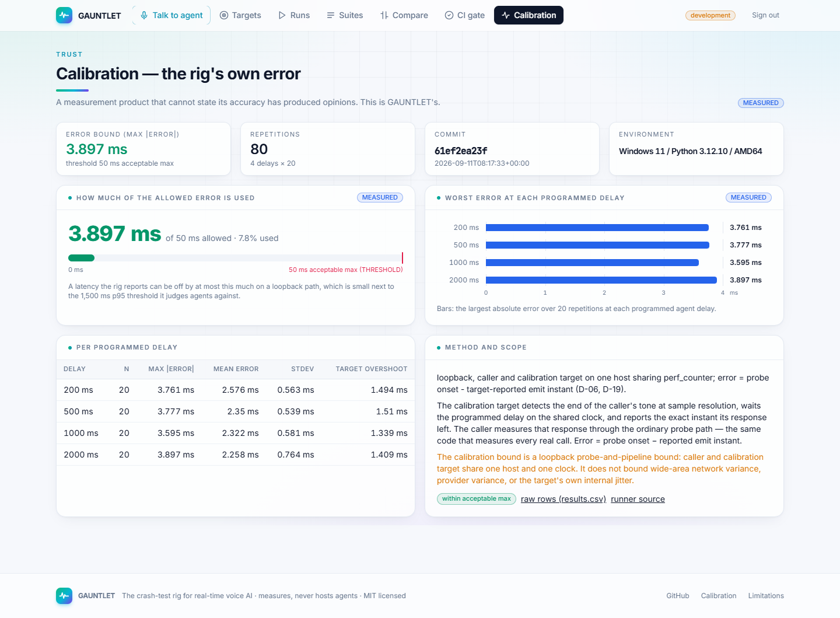The image size is (840, 618).
Task: Click the 1000 ms delay row cell
Action: click(x=81, y=433)
